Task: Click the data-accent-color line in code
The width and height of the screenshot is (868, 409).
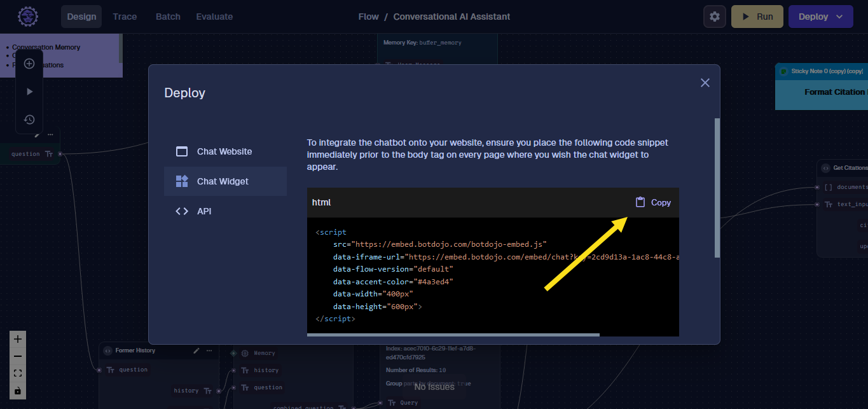Action: (393, 282)
